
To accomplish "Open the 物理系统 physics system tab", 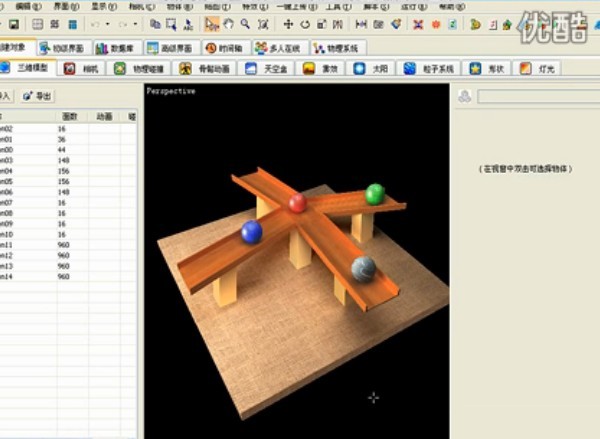I will (339, 47).
